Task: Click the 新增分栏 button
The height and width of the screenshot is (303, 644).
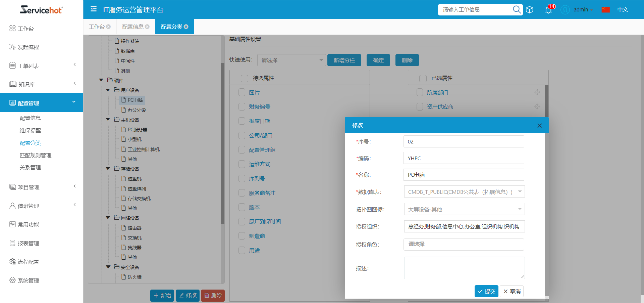Action: tap(344, 60)
